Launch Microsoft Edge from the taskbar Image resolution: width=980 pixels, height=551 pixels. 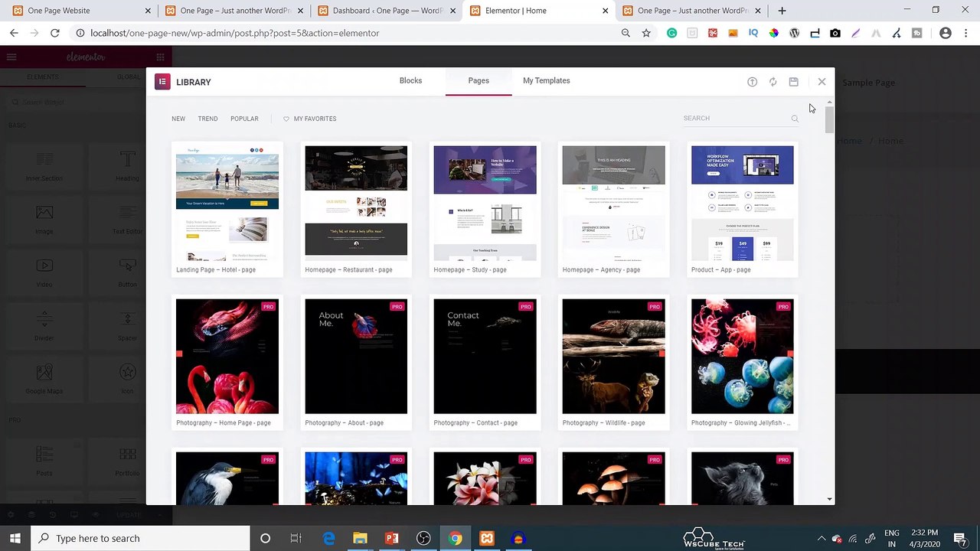[x=328, y=538]
